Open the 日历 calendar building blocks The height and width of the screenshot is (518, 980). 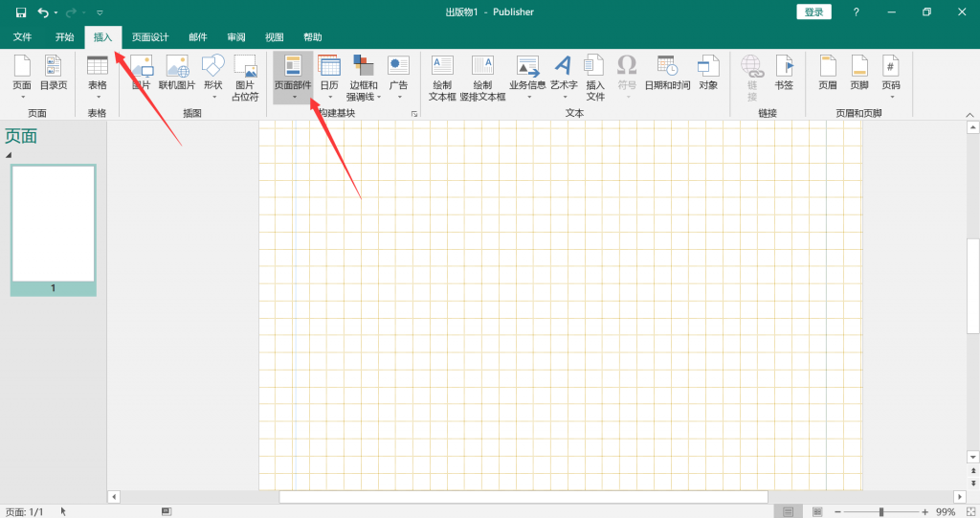tap(329, 77)
